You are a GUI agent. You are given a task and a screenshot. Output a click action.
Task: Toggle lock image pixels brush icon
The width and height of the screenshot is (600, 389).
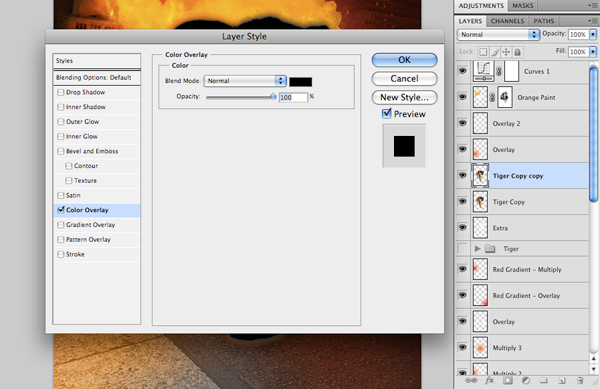pyautogui.click(x=495, y=52)
